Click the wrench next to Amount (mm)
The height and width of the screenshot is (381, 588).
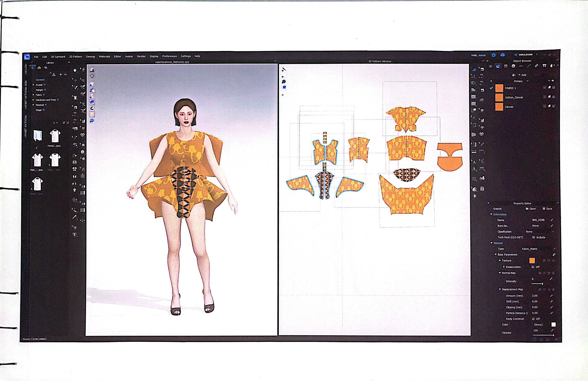[552, 296]
